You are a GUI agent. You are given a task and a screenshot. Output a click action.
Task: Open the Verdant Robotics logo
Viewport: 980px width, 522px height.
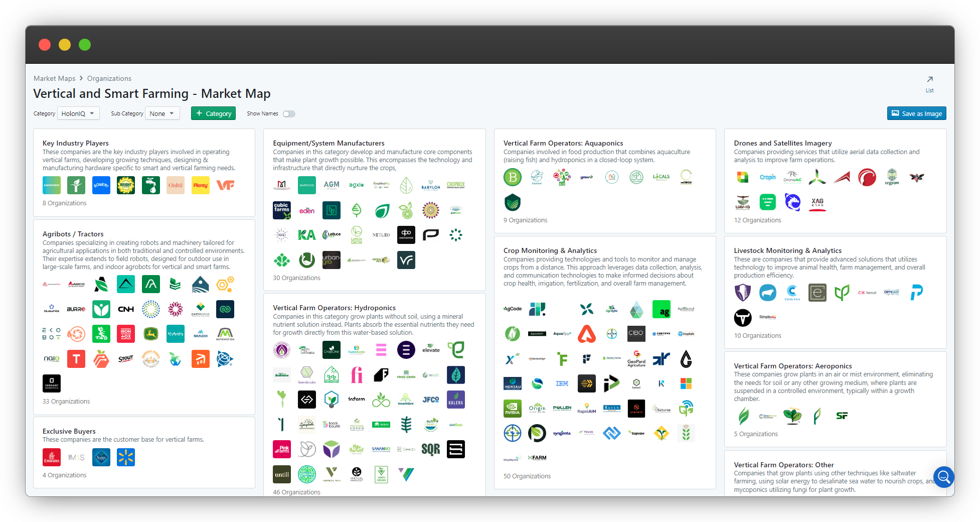(52, 383)
